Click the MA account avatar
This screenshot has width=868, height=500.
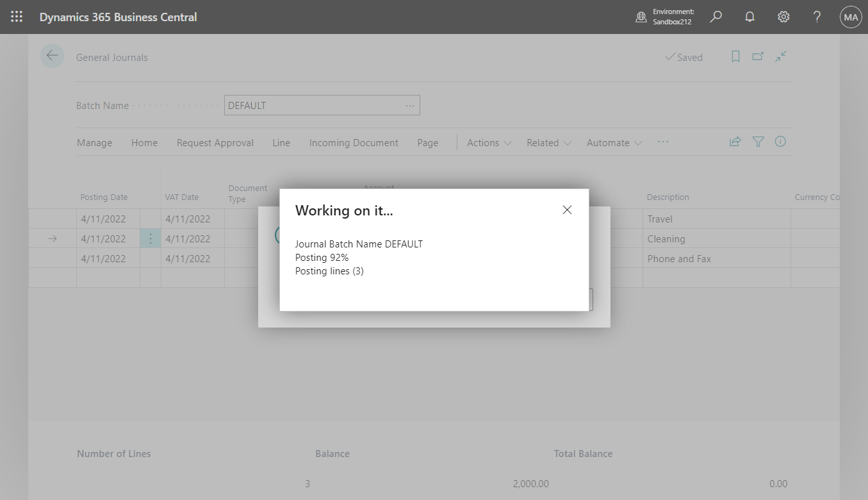tap(851, 17)
